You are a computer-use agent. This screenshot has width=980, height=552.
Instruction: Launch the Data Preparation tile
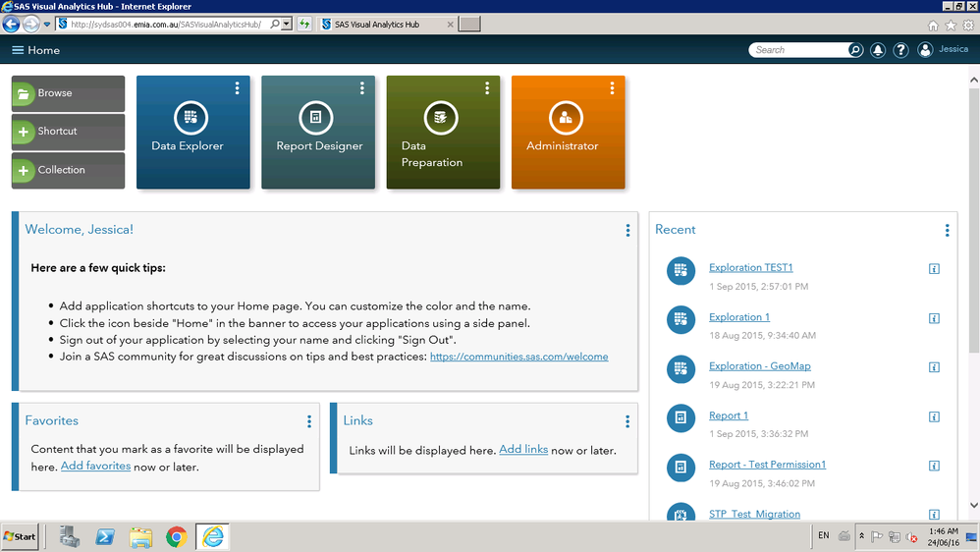443,132
